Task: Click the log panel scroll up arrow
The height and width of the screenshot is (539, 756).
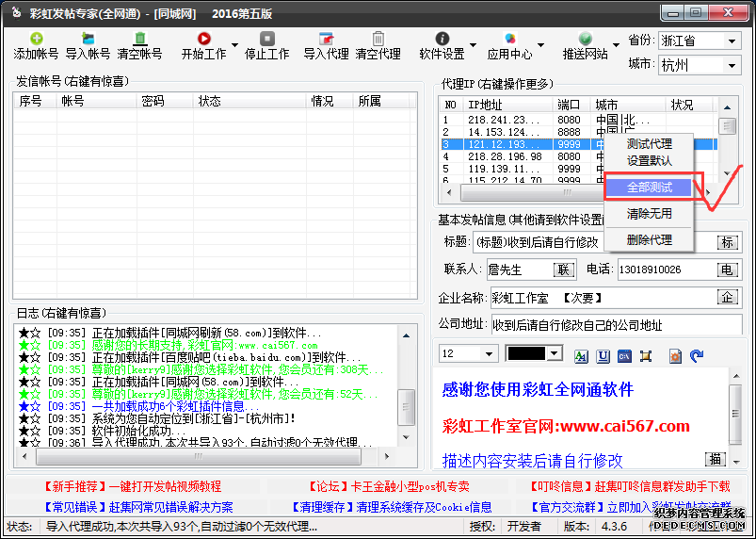Action: [x=406, y=335]
